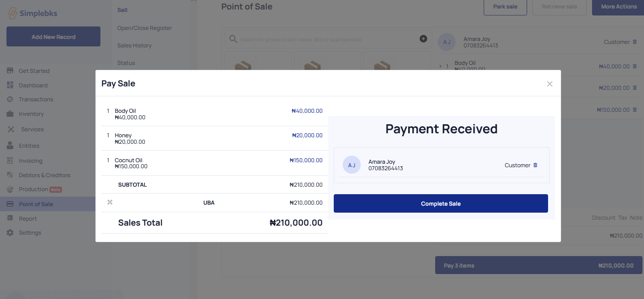Delete the Body Oil line item in the background cart
Viewport: 644px width, 299px height.
[x=635, y=66]
